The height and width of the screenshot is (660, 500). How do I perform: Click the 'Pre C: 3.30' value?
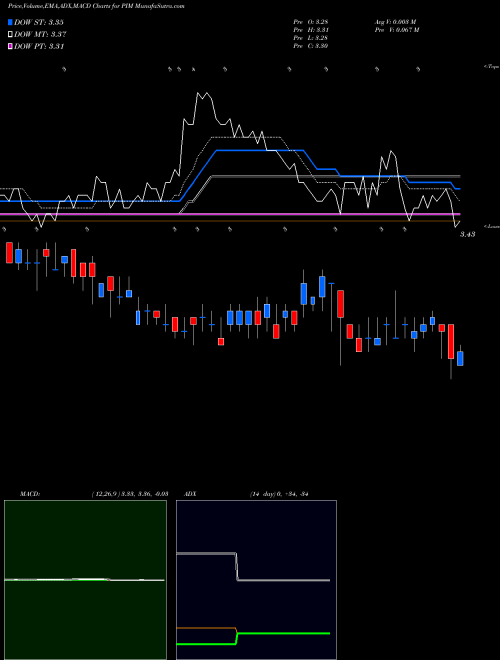click(x=311, y=46)
